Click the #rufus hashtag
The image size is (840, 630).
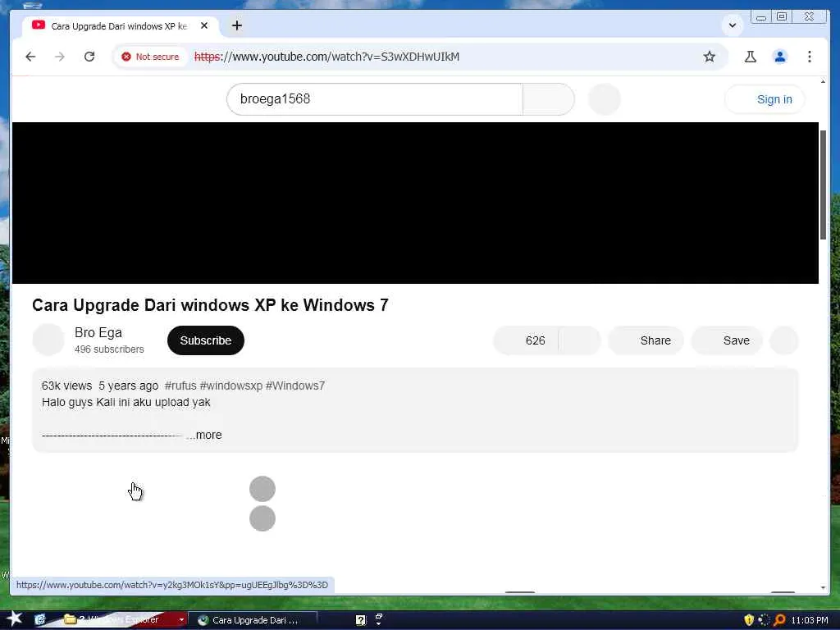180,386
